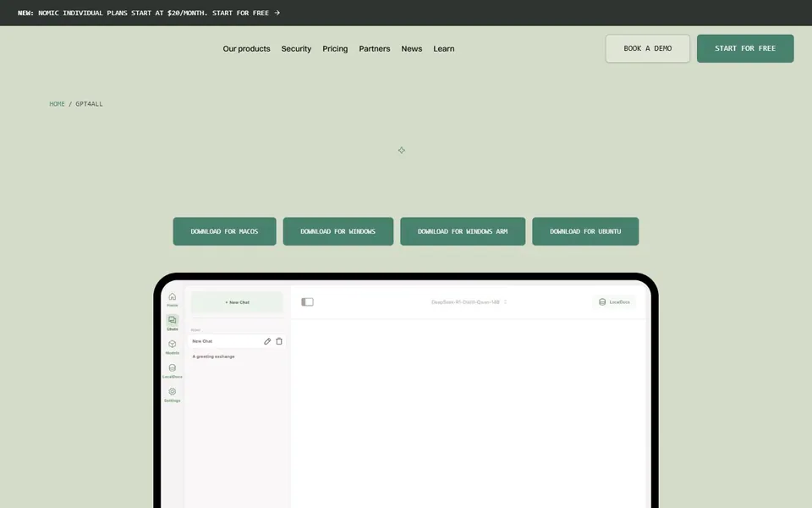
Task: Select the New Chat conversation row
Action: click(x=237, y=341)
